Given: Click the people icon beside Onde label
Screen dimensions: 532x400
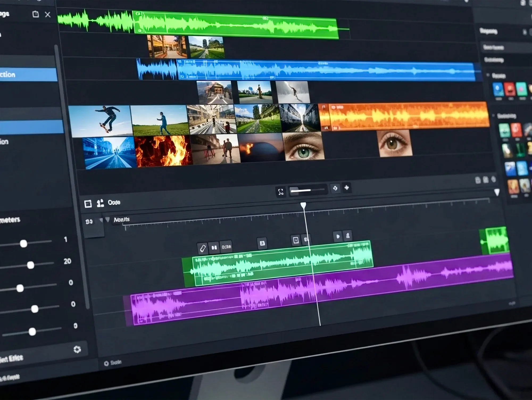Looking at the screenshot, I should tap(100, 203).
